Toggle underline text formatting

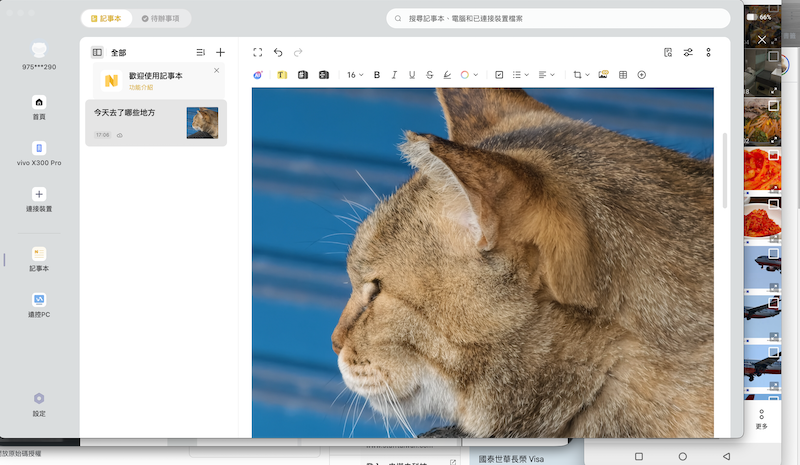411,75
